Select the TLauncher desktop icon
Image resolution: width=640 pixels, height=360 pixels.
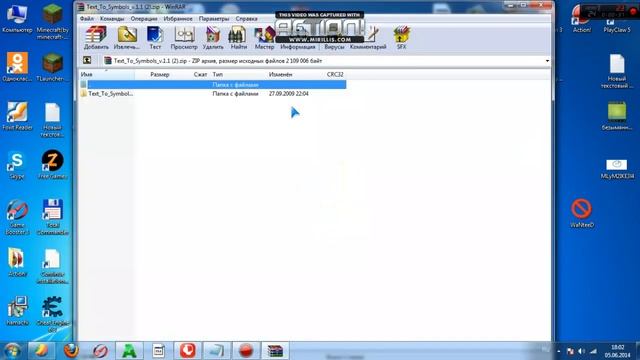point(52,67)
